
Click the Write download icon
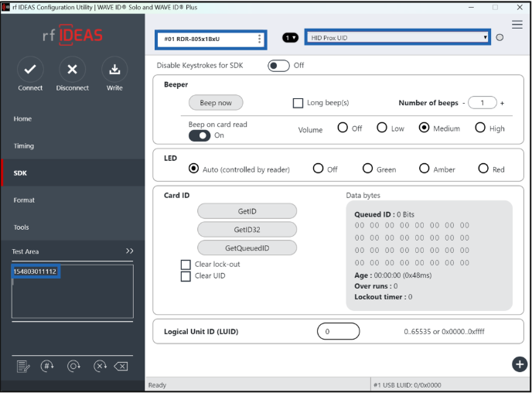114,69
